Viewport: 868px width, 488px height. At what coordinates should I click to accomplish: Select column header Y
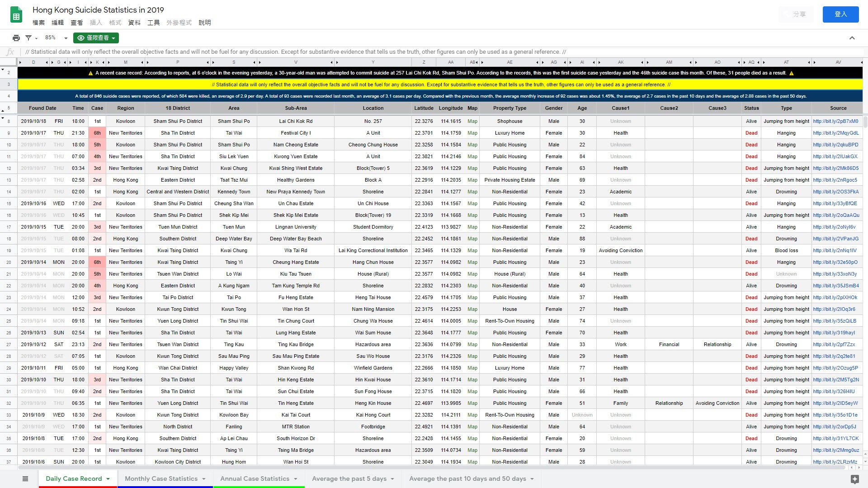373,62
